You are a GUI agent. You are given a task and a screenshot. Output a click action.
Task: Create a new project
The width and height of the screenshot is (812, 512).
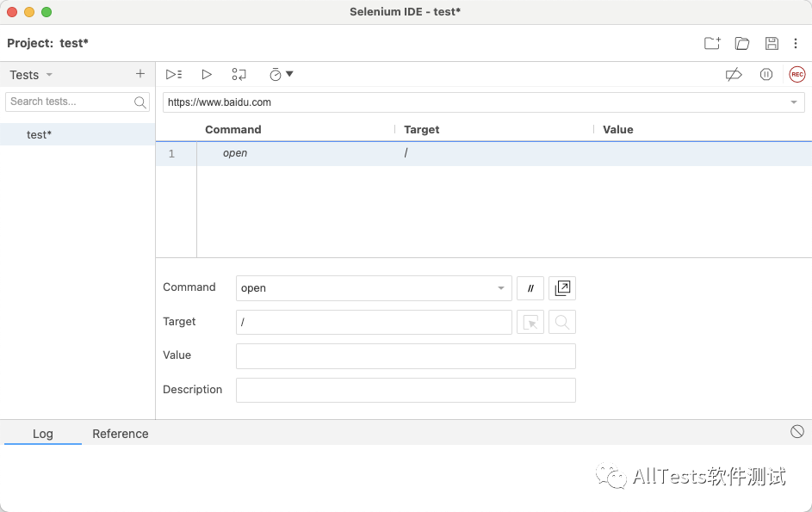point(712,43)
